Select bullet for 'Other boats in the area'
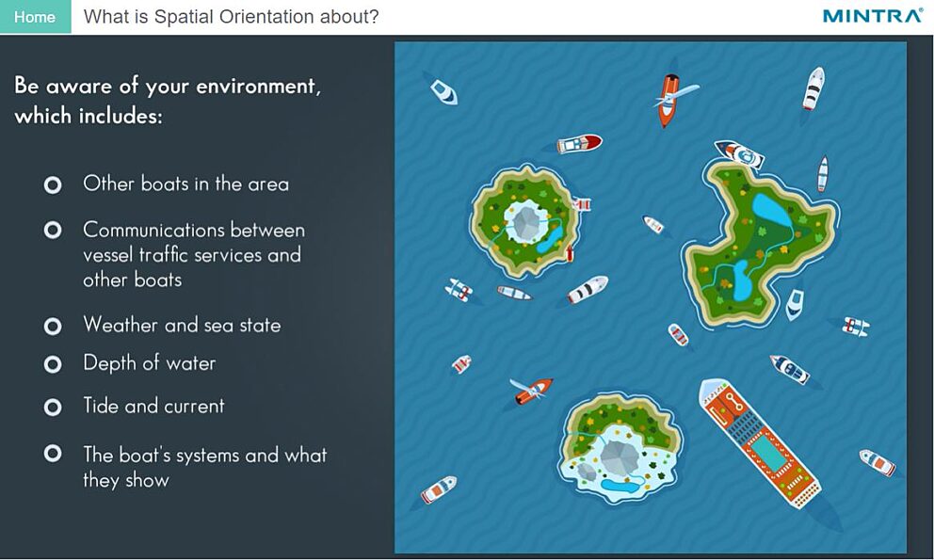Viewport: 934px width, 560px height. [53, 184]
